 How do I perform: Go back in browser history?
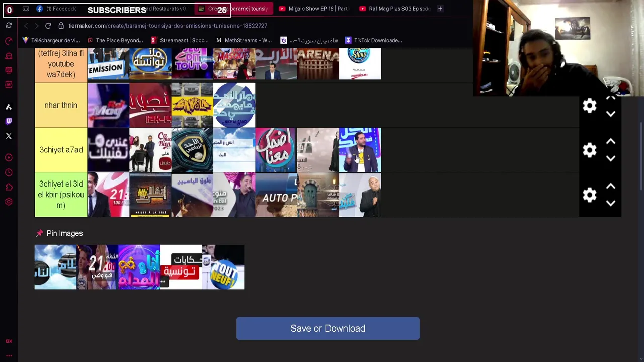pos(26,26)
